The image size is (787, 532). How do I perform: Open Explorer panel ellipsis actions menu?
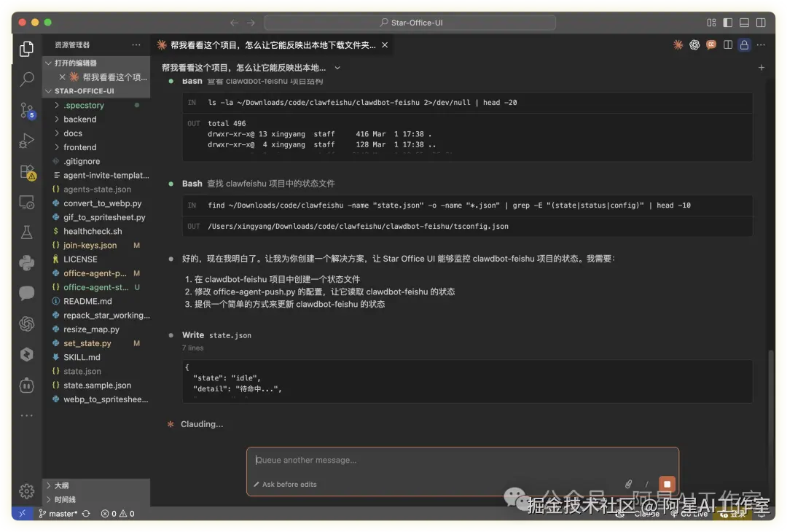tap(136, 44)
